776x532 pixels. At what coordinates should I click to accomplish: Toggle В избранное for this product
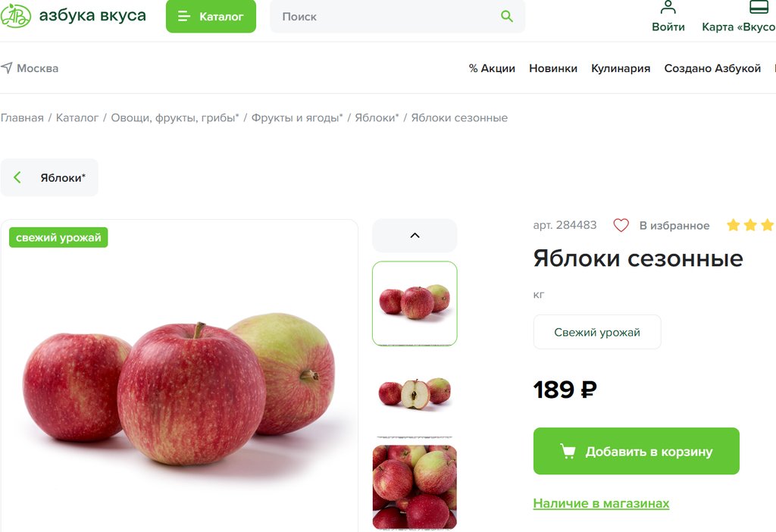pyautogui.click(x=662, y=225)
